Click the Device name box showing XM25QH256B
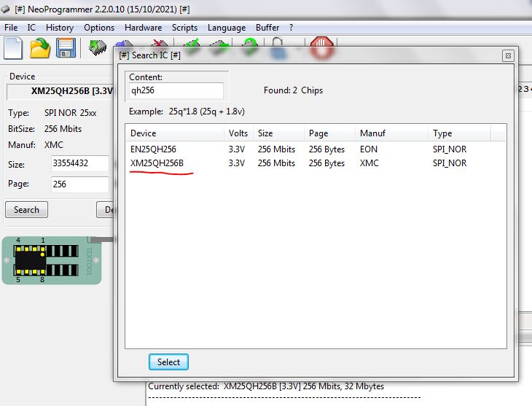This screenshot has width=532, height=406. click(60, 91)
